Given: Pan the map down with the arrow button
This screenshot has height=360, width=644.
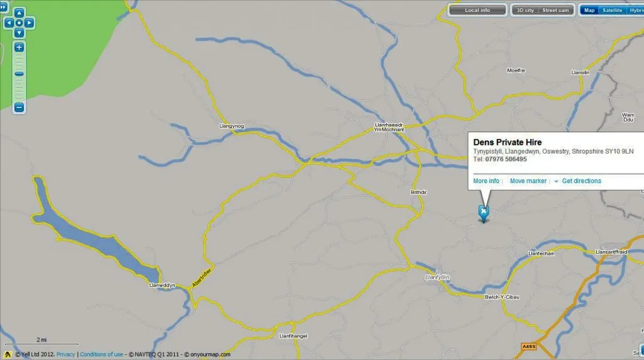Looking at the screenshot, I should pos(19,33).
